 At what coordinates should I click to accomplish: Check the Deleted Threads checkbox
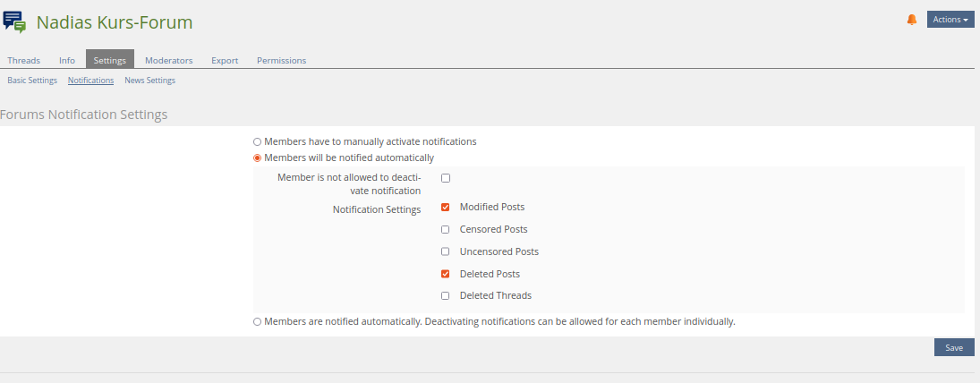pyautogui.click(x=446, y=296)
